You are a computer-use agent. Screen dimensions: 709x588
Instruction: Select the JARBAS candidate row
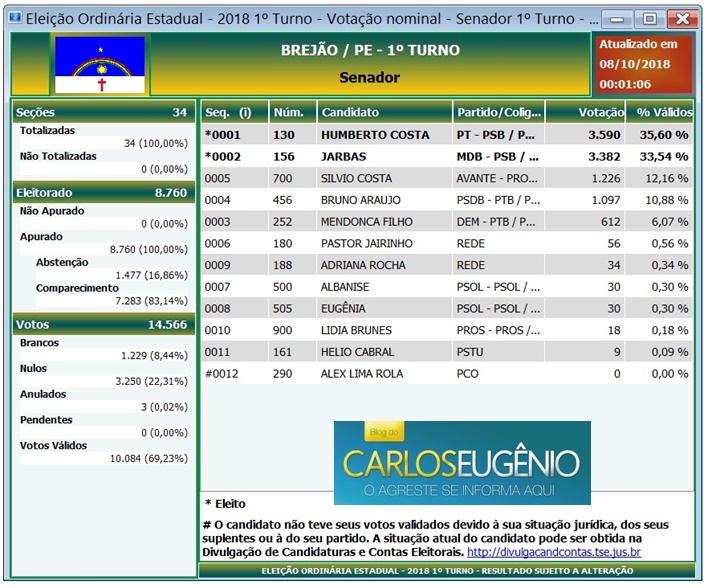point(447,156)
